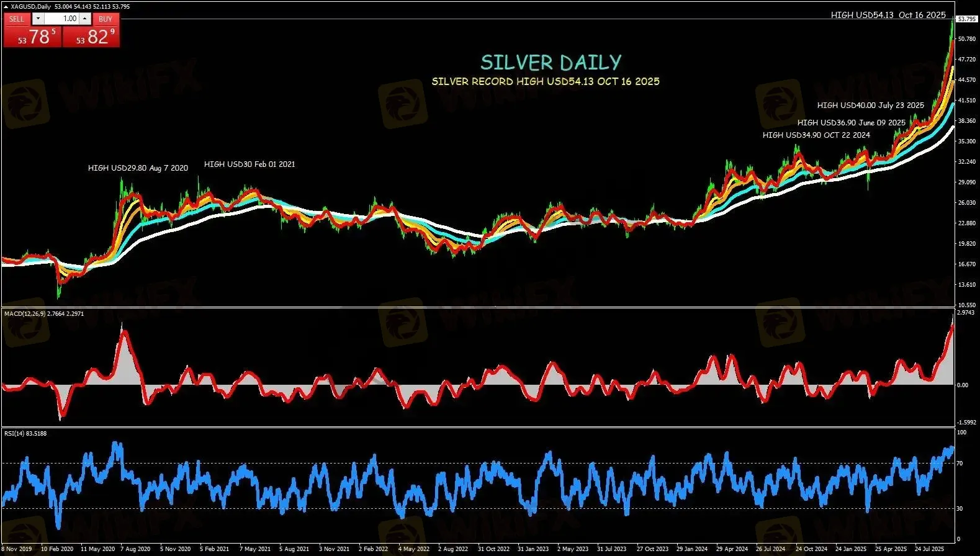Image resolution: width=980 pixels, height=556 pixels.
Task: Click the MACD scale value -1.5992
Action: pyautogui.click(x=966, y=423)
